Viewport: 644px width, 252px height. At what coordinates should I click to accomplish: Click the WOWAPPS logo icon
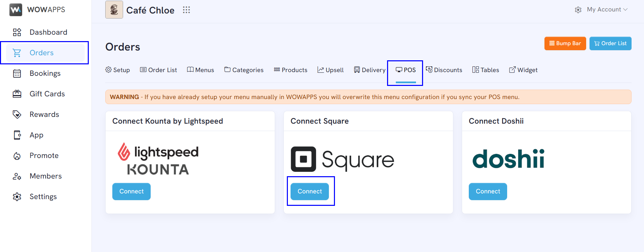pyautogui.click(x=16, y=10)
